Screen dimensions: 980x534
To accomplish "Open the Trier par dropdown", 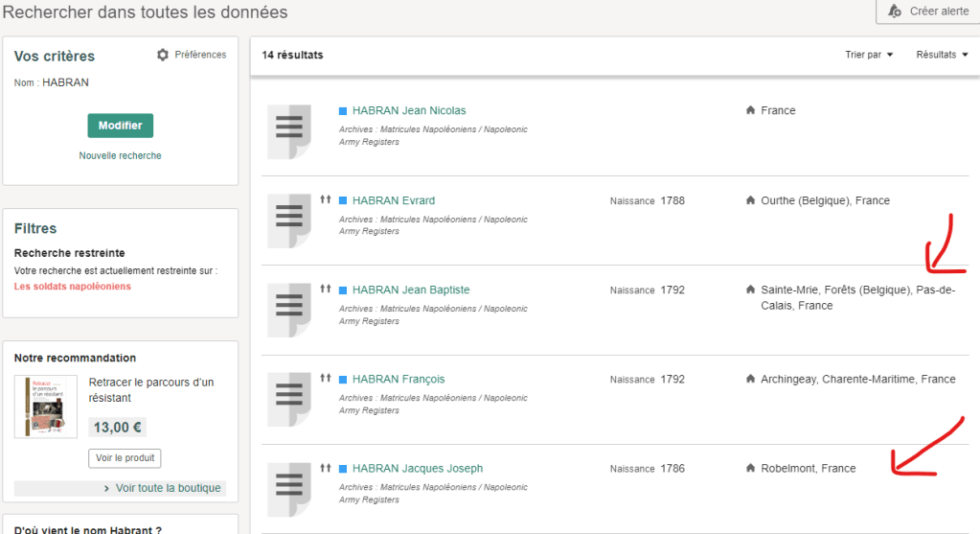I will click(869, 55).
